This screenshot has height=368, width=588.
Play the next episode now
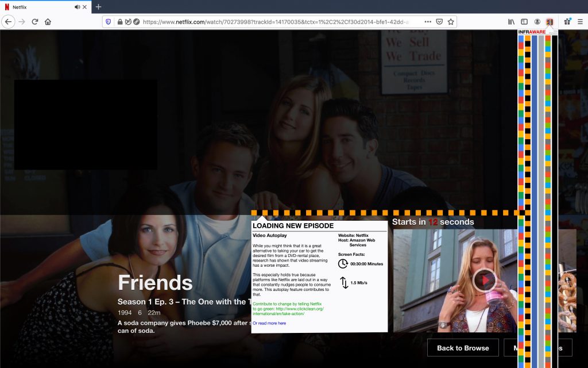pos(485,280)
